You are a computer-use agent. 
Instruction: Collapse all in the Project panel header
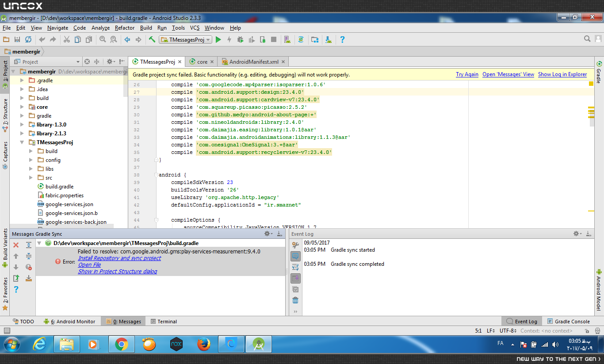(96, 61)
